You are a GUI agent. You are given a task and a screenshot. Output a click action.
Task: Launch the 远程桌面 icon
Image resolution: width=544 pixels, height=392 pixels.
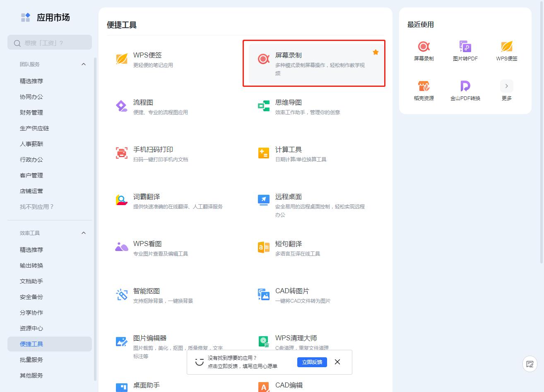point(264,201)
